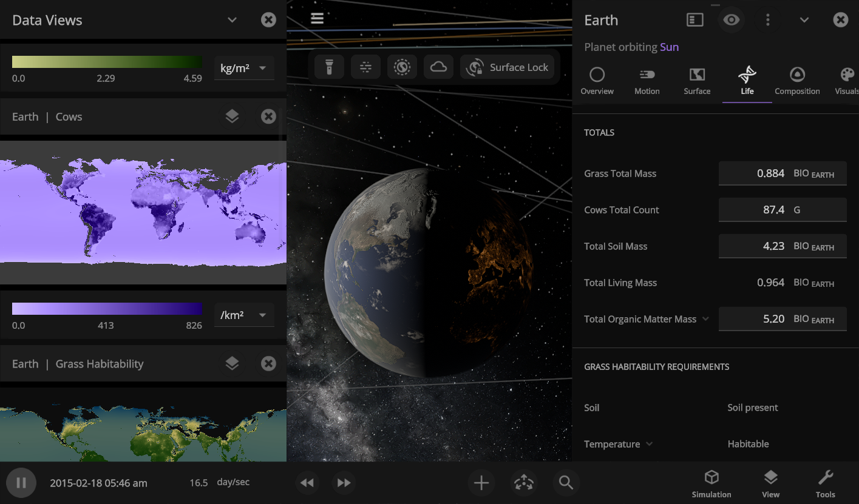Switch to the Composition tab

(x=797, y=81)
